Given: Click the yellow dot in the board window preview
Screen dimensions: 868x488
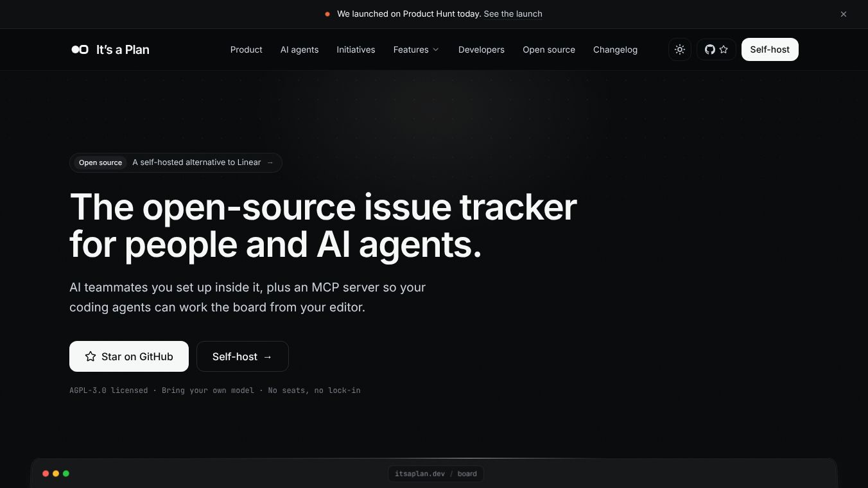Looking at the screenshot, I should (56, 474).
